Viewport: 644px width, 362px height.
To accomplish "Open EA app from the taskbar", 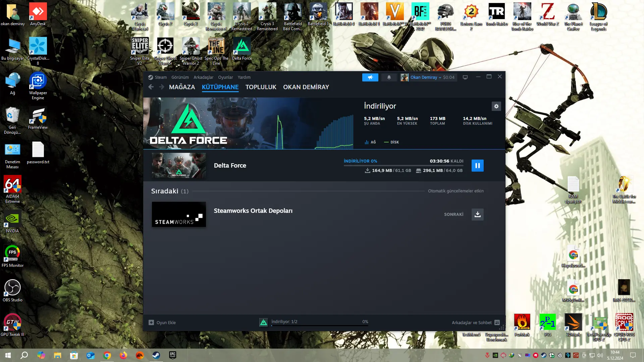I will (x=140, y=355).
